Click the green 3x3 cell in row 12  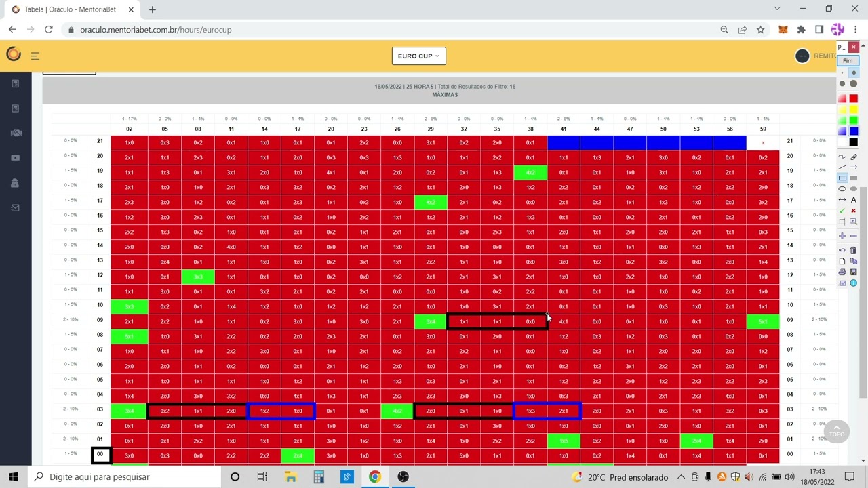pyautogui.click(x=198, y=277)
